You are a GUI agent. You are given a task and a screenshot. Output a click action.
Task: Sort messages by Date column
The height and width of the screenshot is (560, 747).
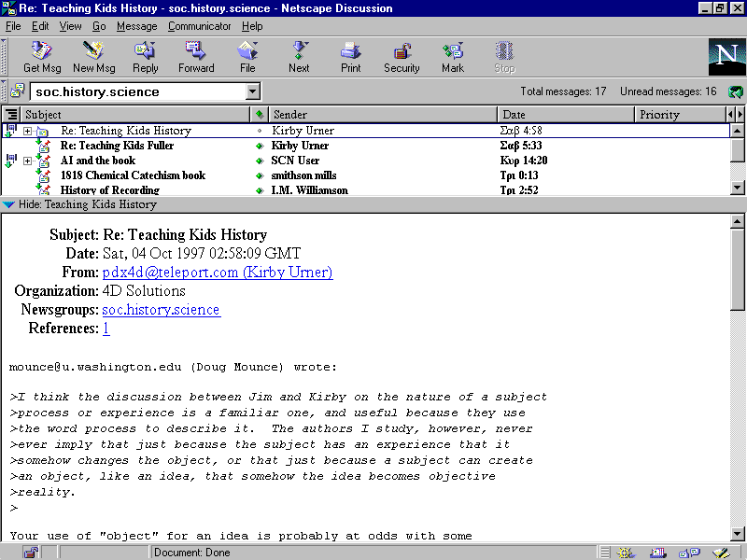(x=566, y=114)
